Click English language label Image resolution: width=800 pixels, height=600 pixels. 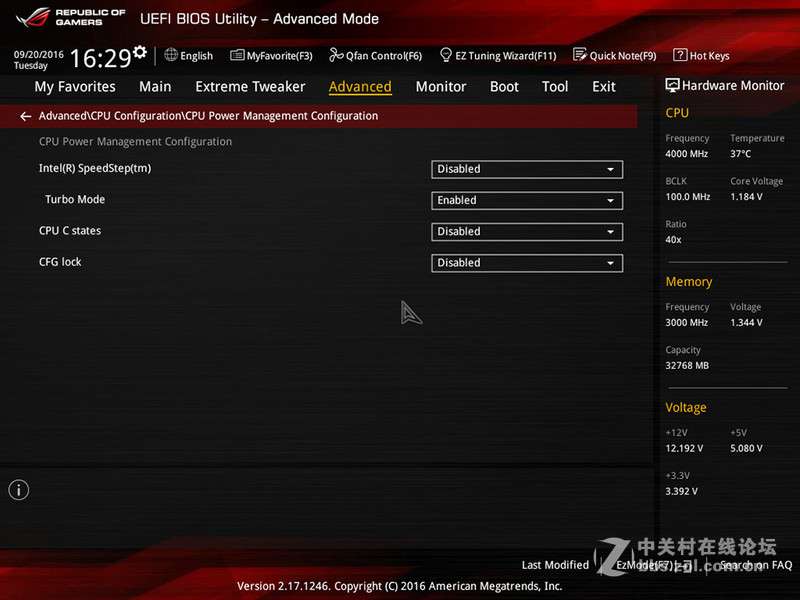[x=196, y=56]
